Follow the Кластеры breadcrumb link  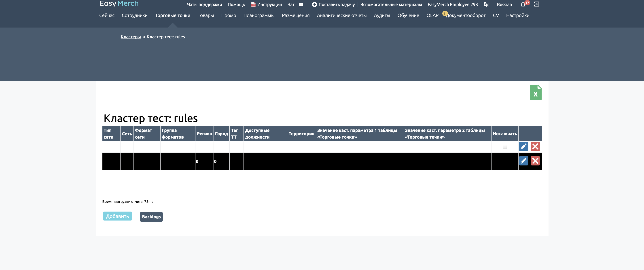[131, 37]
